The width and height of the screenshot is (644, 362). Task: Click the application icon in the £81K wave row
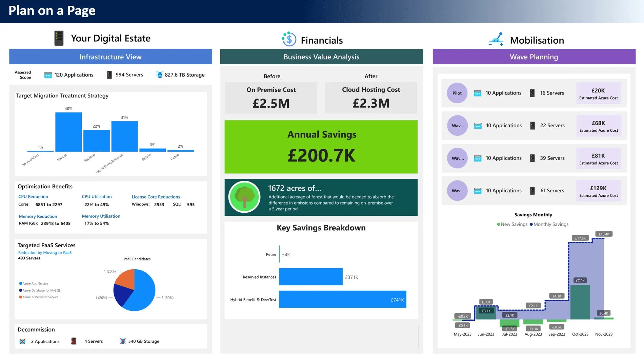478,158
